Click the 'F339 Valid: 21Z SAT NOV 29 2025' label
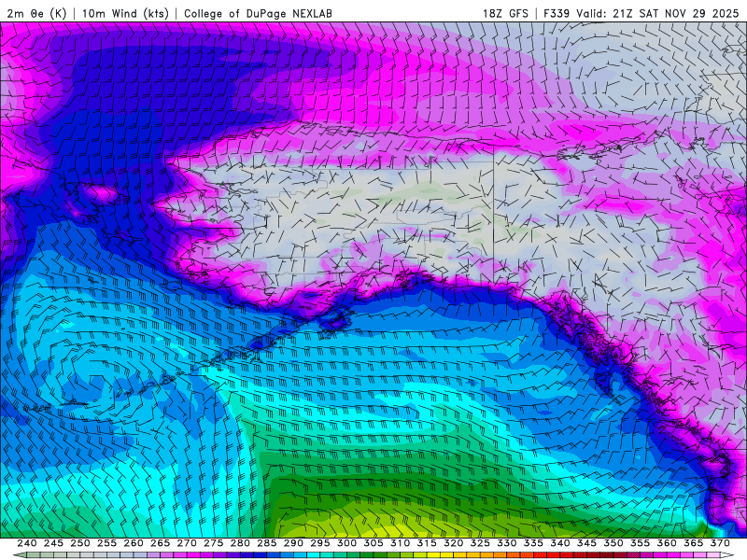Screen dimensions: 747x560 tap(641, 13)
